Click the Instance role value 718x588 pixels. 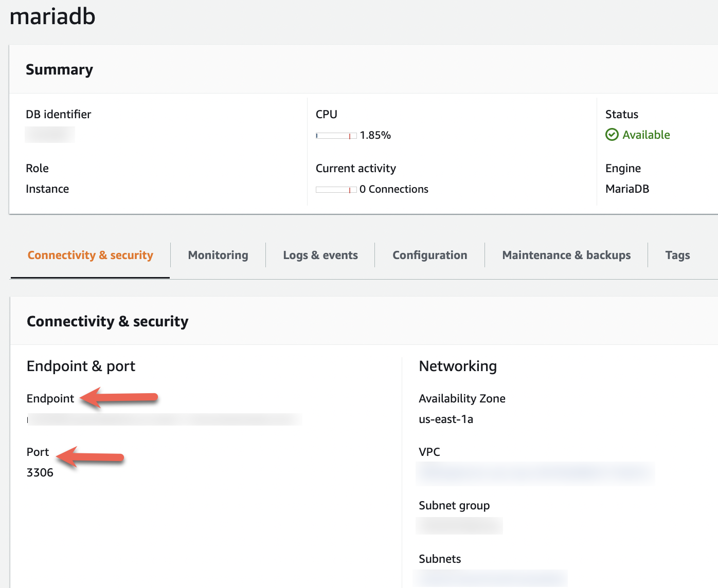coord(47,189)
